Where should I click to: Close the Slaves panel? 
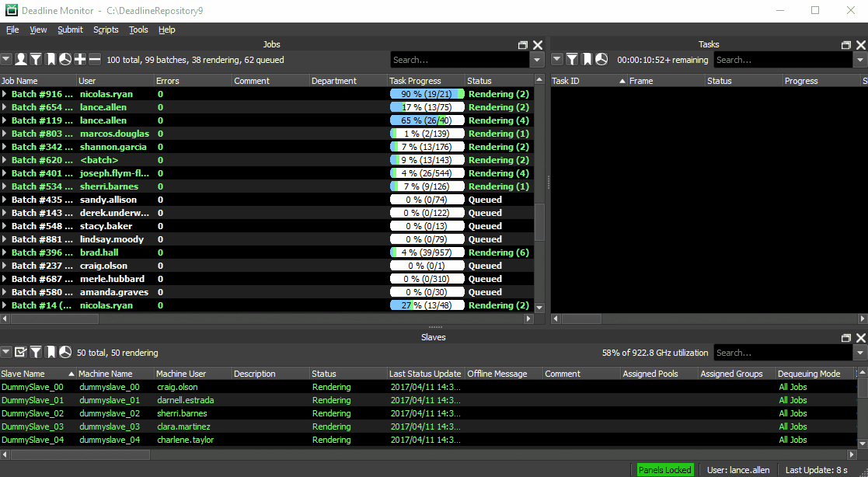pyautogui.click(x=861, y=338)
